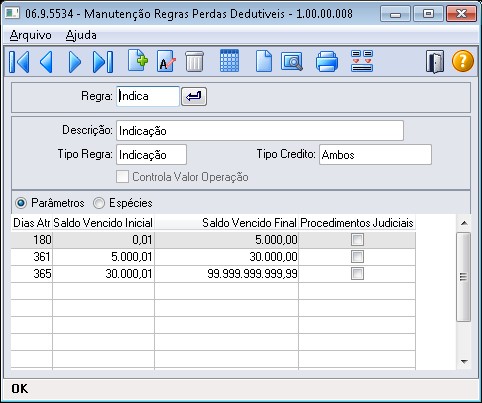482x403 pixels.
Task: Click the scroll-down arrow of the grid
Action: (464, 362)
